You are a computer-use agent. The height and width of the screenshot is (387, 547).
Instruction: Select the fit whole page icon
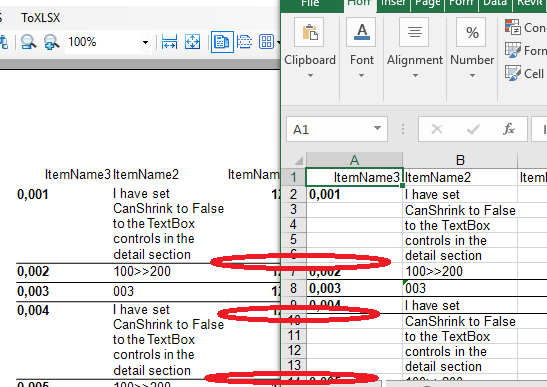[193, 42]
